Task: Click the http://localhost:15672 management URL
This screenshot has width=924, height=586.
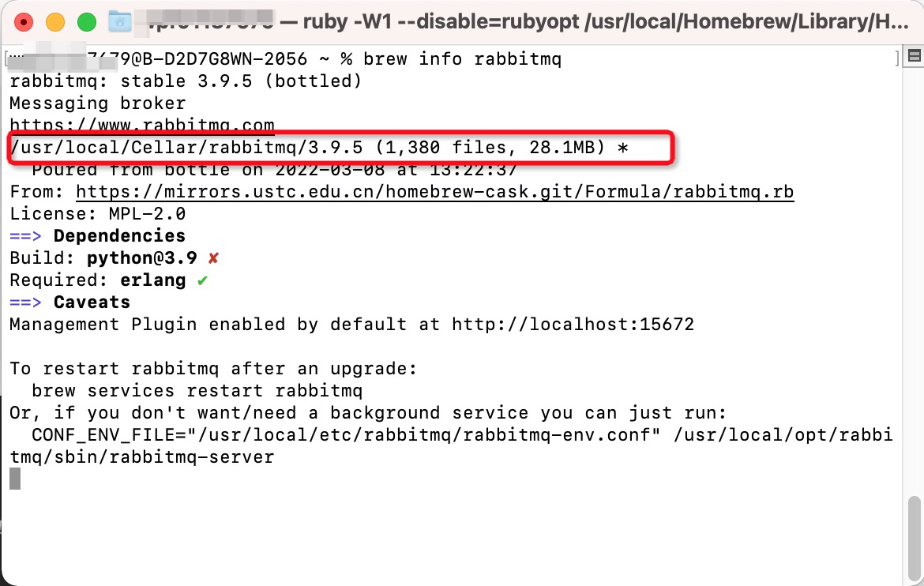Action: point(573,325)
